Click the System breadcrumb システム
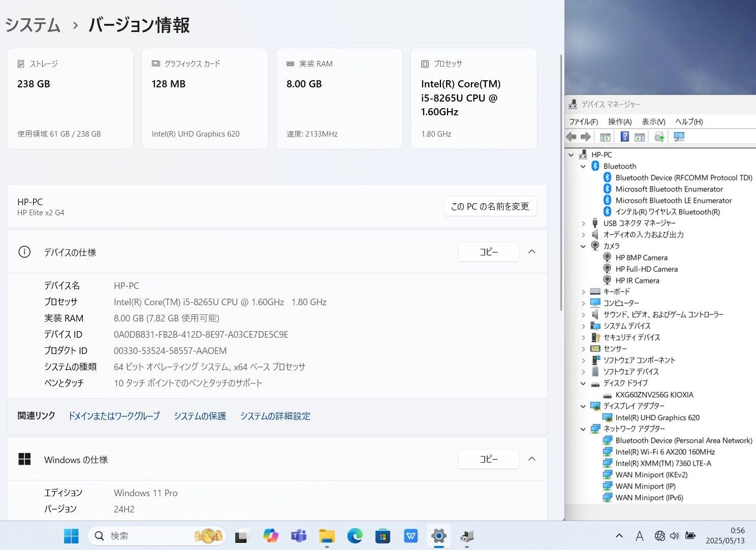Viewport: 756px width, 550px height. (33, 25)
